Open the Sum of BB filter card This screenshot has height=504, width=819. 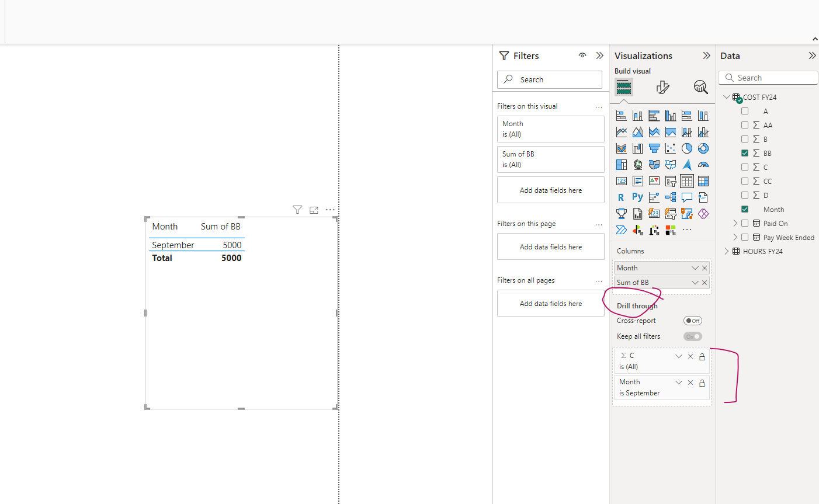click(x=551, y=159)
